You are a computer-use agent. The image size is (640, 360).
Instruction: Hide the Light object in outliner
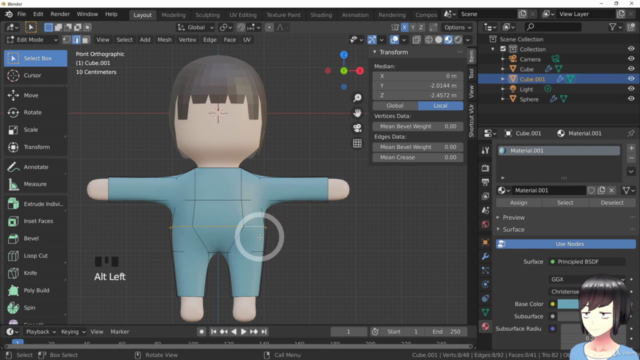tap(631, 89)
